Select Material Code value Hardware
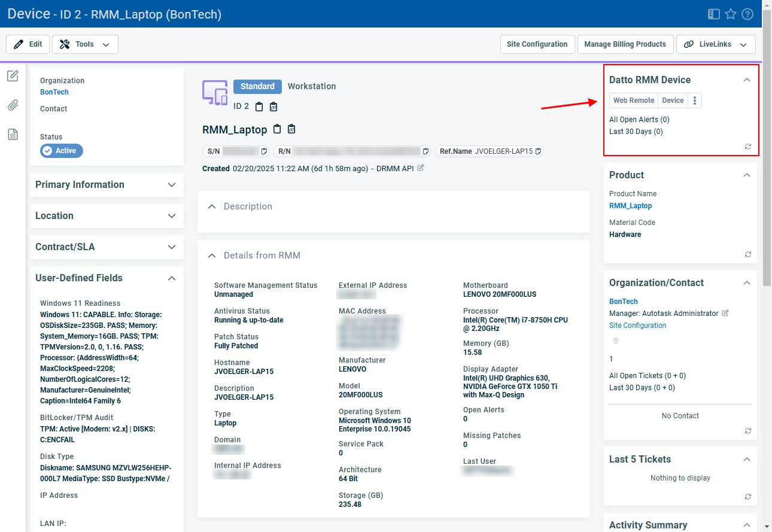The height and width of the screenshot is (532, 772). (625, 235)
